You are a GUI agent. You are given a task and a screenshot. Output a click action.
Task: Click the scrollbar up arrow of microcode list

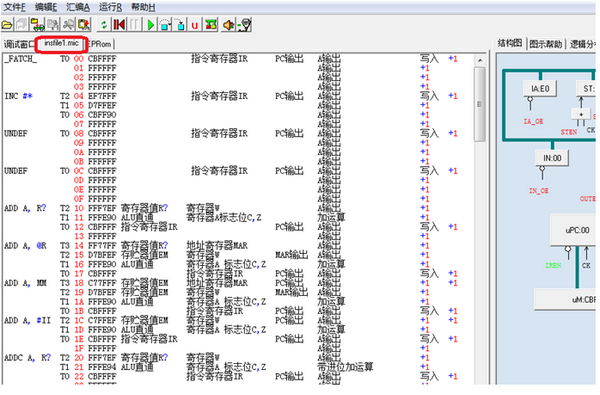pyautogui.click(x=479, y=60)
